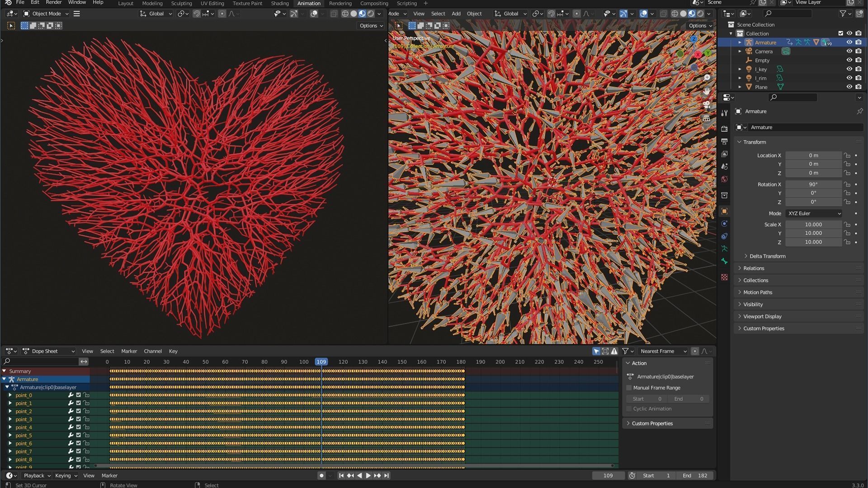Open the Texture properties tab
This screenshot has width=868, height=488.
click(724, 277)
